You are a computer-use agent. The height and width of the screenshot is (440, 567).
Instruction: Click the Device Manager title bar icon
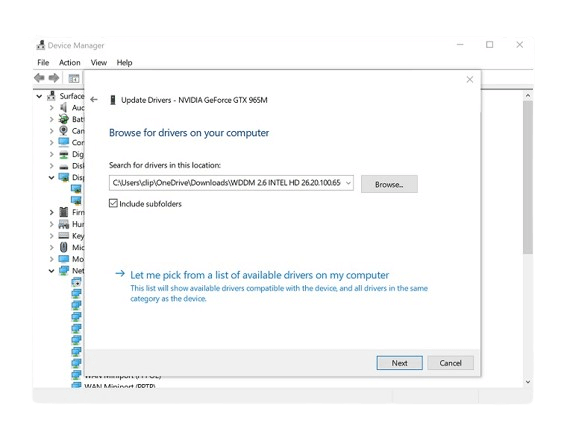(40, 45)
